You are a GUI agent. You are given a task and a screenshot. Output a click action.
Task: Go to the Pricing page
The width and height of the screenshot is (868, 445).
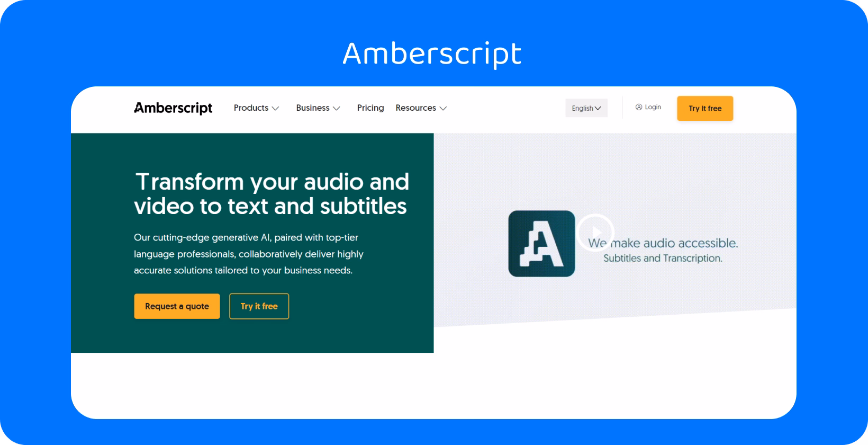click(370, 108)
